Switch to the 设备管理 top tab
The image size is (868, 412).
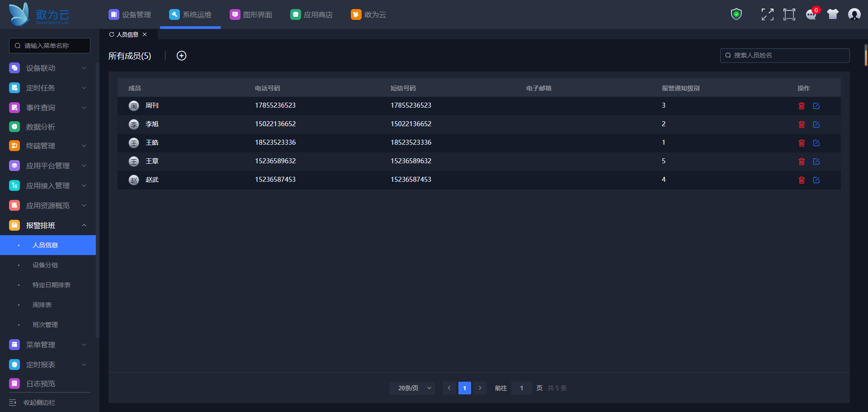coord(130,14)
